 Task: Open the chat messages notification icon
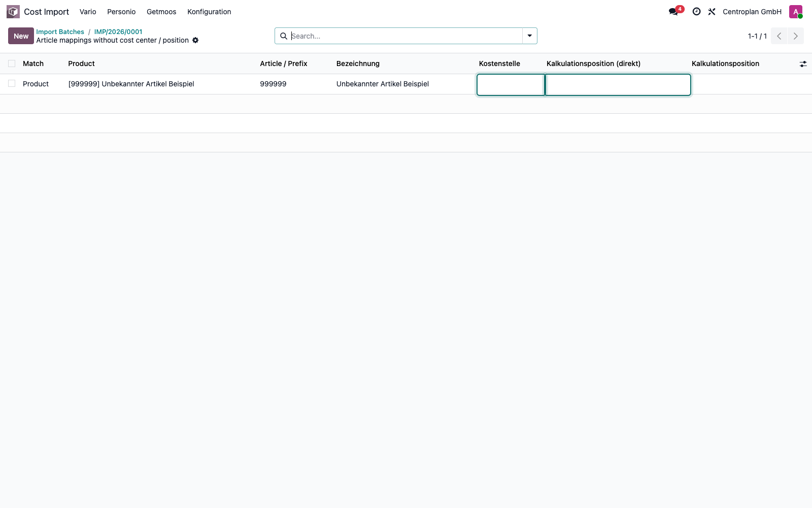(674, 12)
